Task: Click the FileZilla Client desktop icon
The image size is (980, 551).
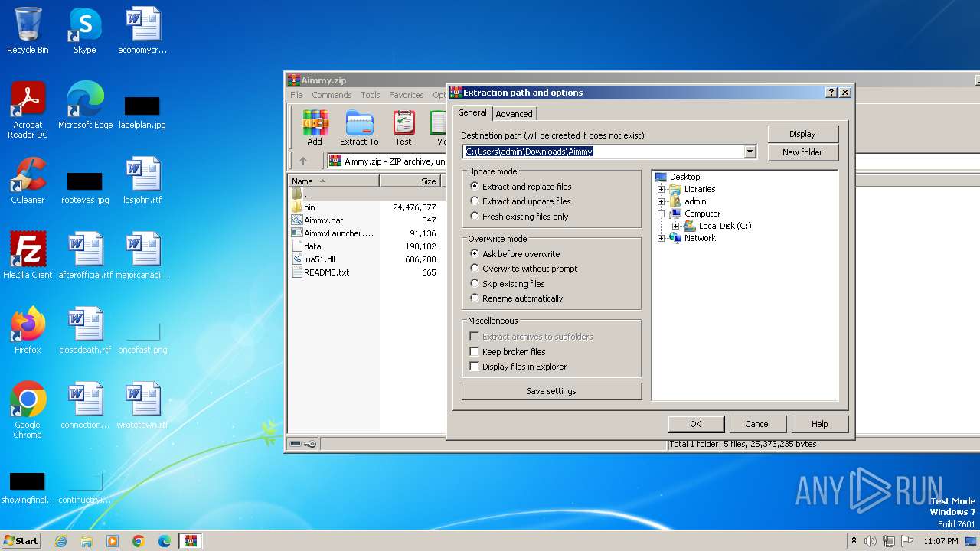Action: point(28,256)
